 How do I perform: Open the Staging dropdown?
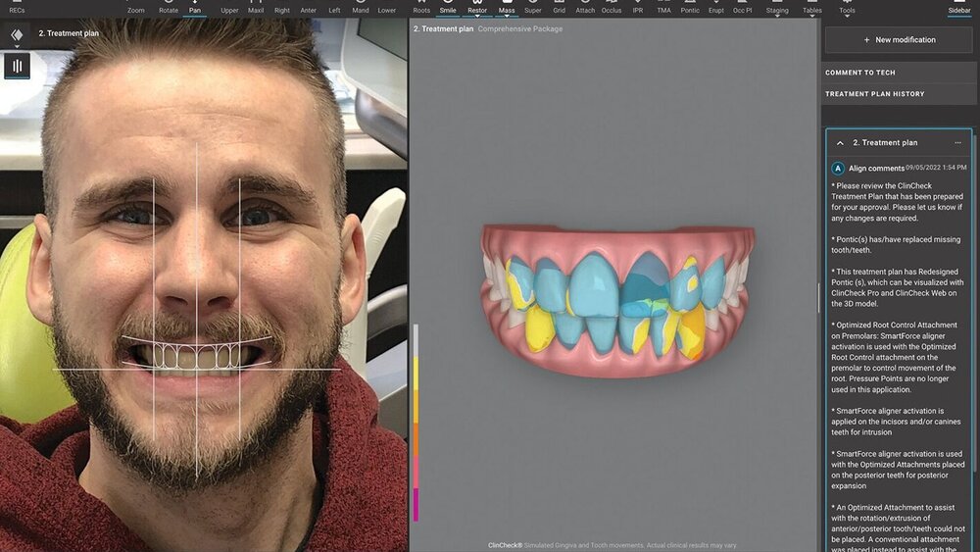tap(776, 9)
